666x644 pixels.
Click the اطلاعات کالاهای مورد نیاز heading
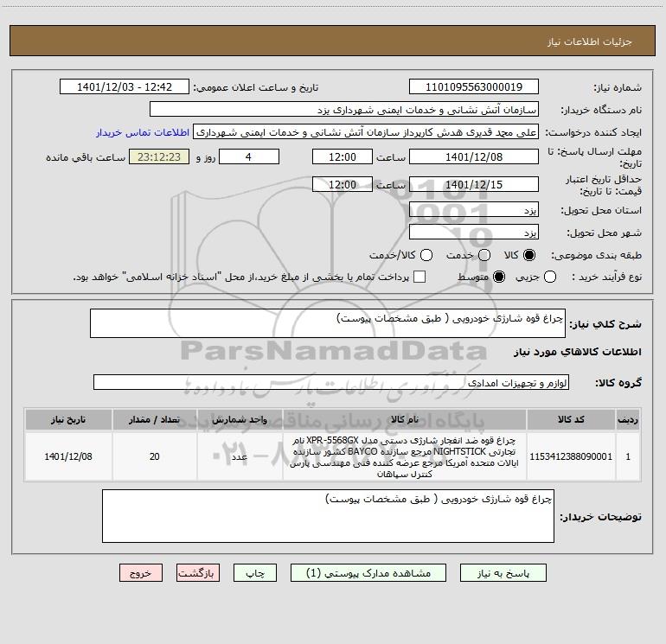coord(577,352)
